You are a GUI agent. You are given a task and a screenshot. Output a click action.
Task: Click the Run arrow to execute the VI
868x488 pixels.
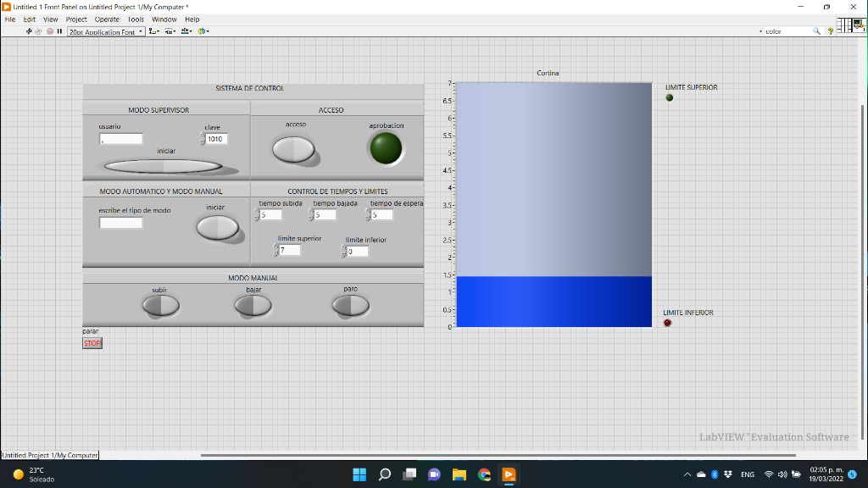click(x=28, y=31)
